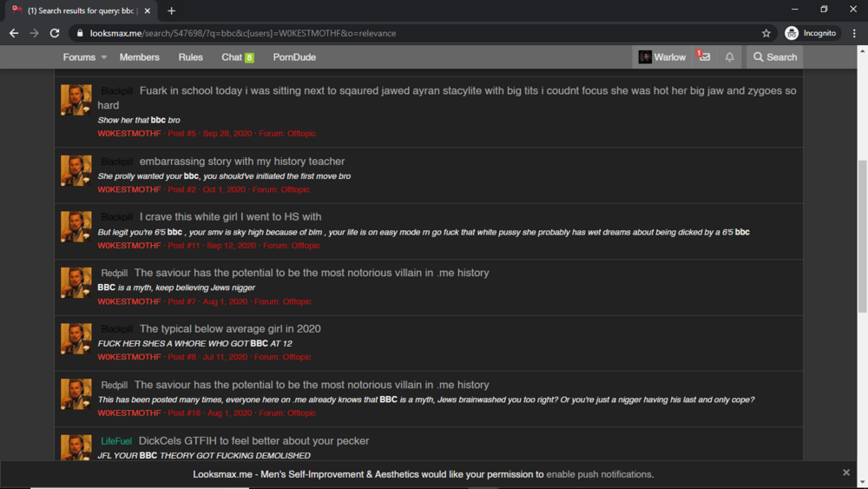Viewport: 868px width, 489px height.
Task: Click the Search magnifier button
Action: click(x=775, y=57)
